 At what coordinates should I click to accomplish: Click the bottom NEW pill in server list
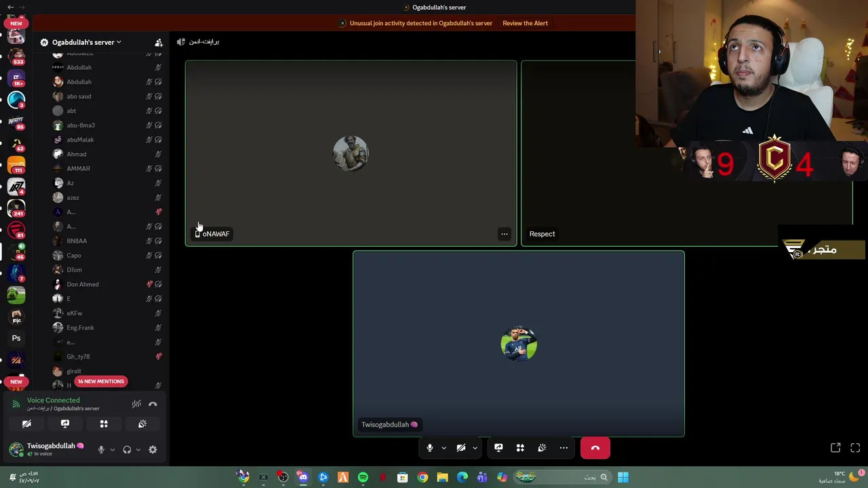(16, 382)
